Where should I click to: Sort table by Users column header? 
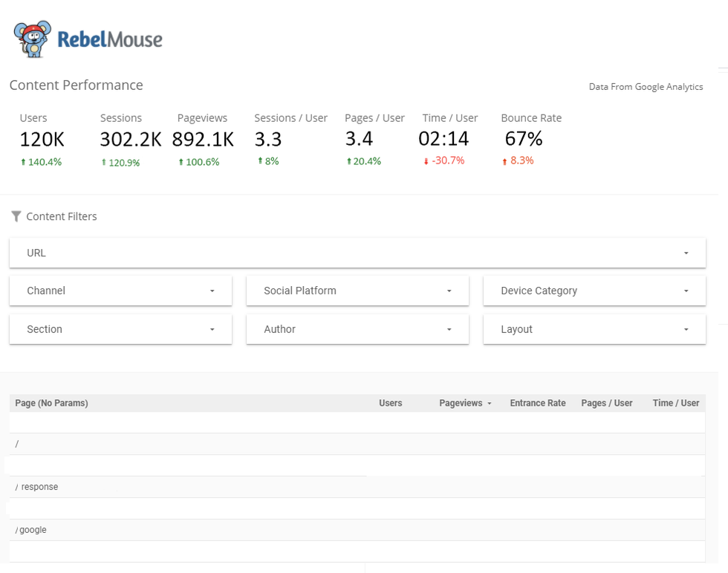click(x=390, y=404)
